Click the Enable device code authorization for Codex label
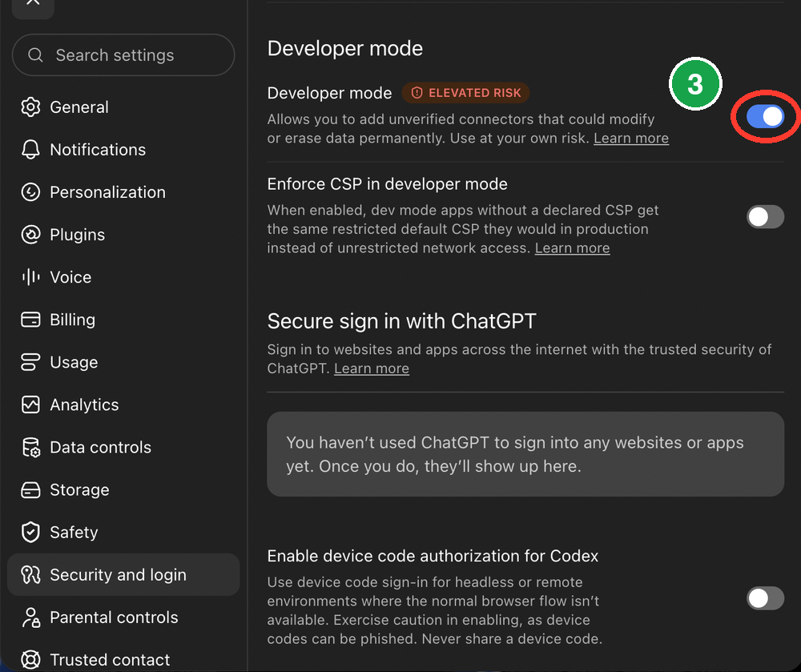The image size is (801, 672). point(433,556)
